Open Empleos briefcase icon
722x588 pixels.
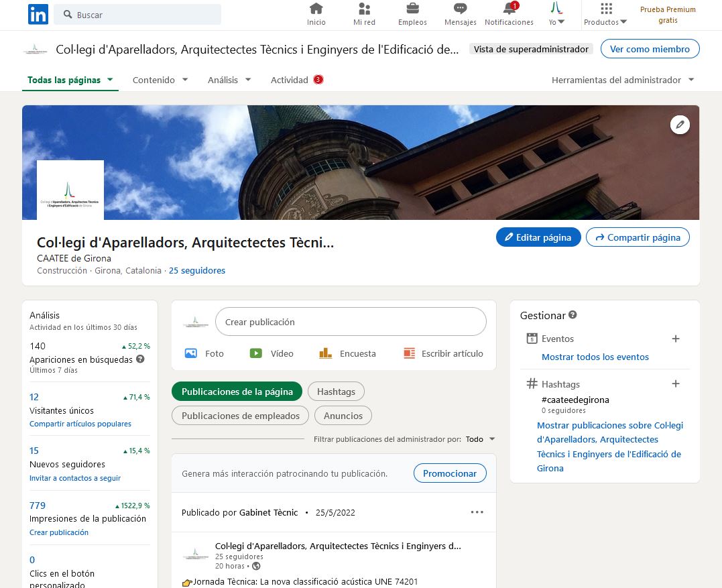(412, 14)
